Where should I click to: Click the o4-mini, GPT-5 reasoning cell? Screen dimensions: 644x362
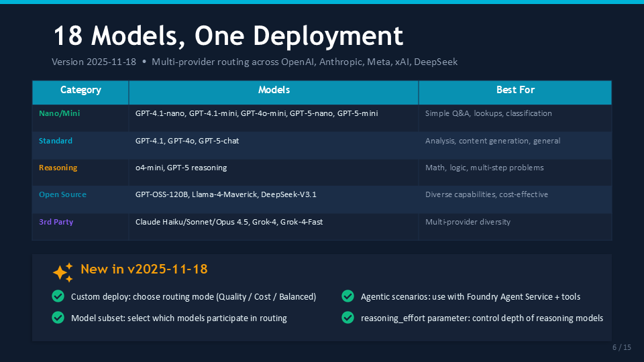coord(274,172)
